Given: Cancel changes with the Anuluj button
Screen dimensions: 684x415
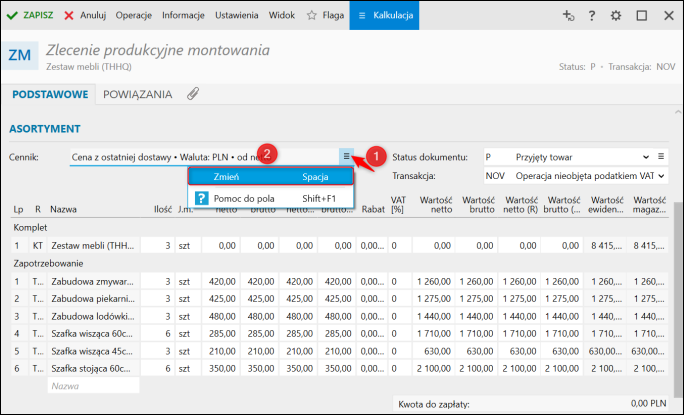Looking at the screenshot, I should 84,16.
